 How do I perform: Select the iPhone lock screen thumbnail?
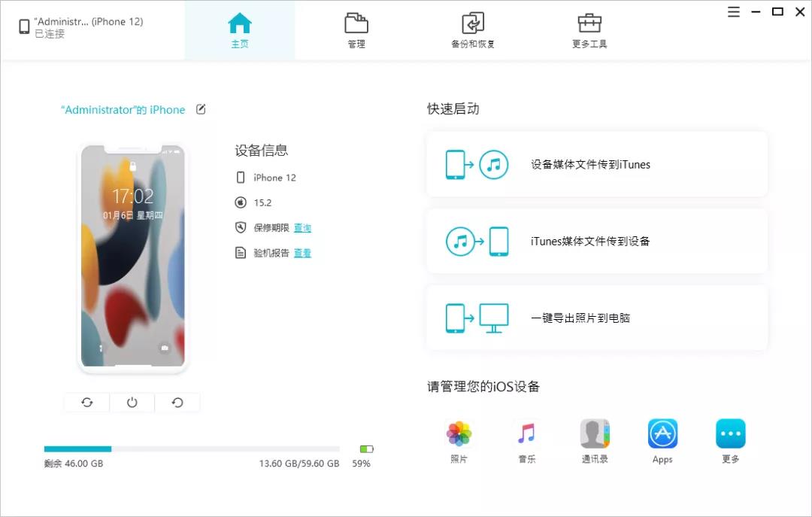[132, 256]
